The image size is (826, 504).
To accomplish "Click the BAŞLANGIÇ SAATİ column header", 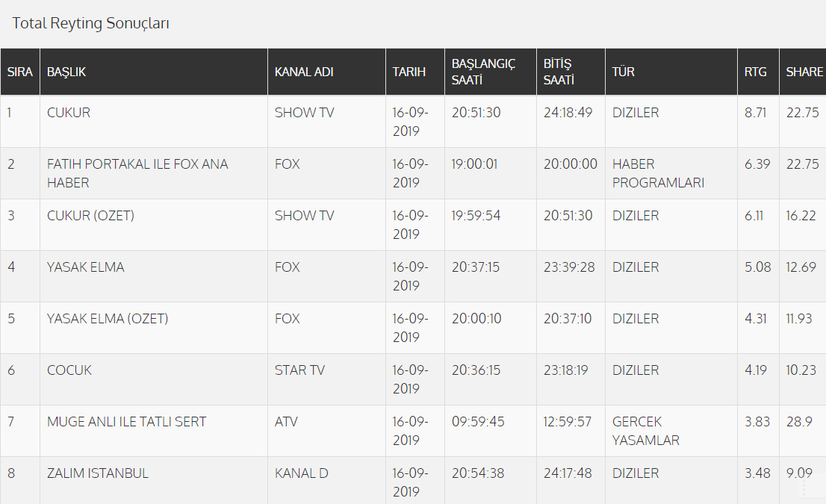I will [483, 72].
